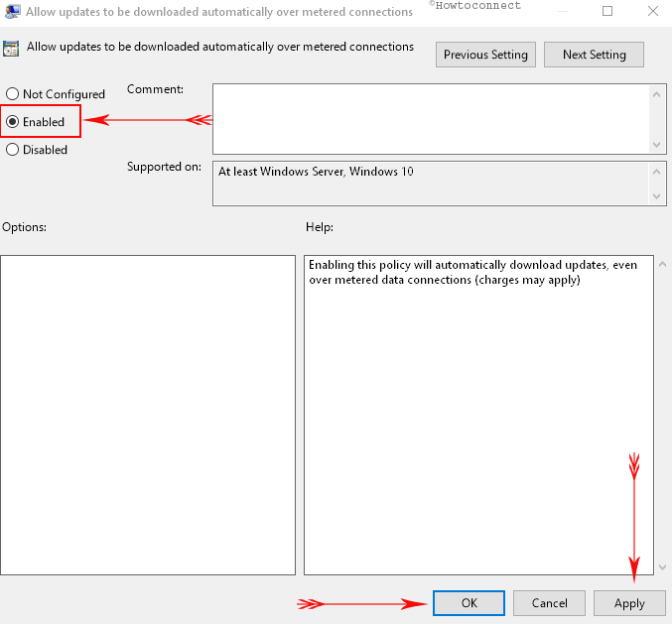The width and height of the screenshot is (672, 624).
Task: Go to Next Setting
Action: point(594,55)
